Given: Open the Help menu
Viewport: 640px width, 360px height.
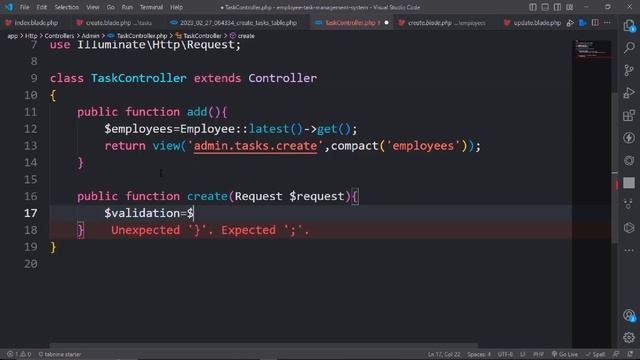Looking at the screenshot, I should pos(176,7).
